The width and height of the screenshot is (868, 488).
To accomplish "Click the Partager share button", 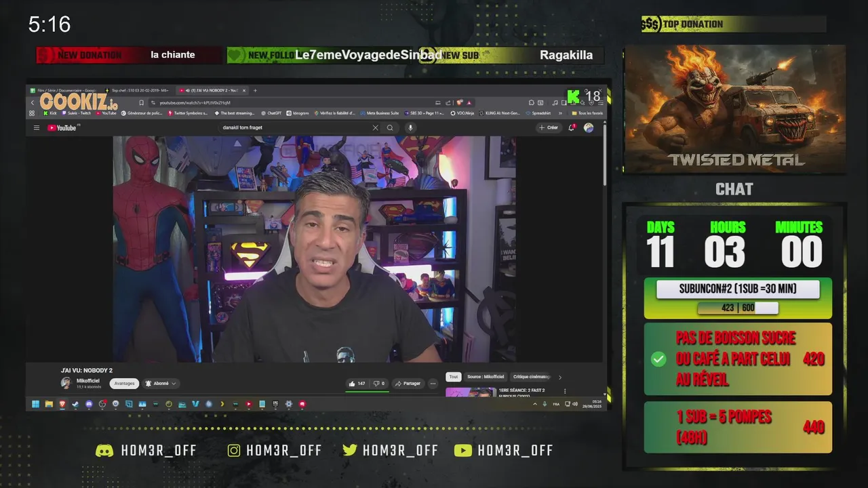I will tap(408, 384).
